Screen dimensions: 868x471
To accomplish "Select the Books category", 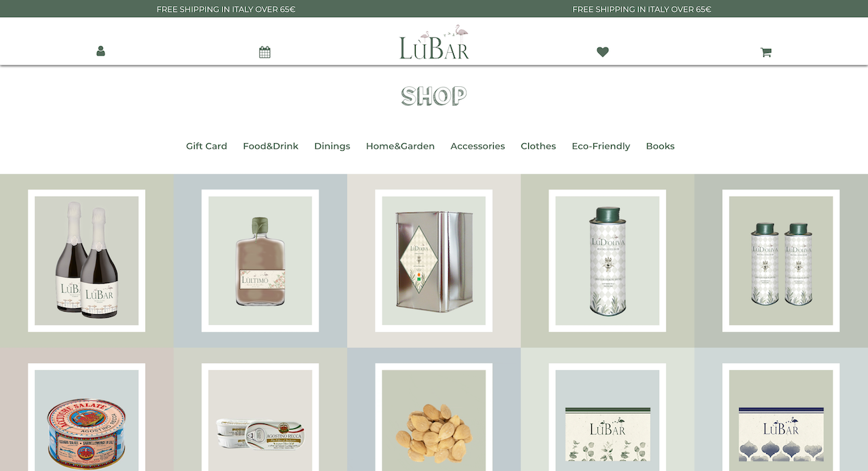I will 660,146.
